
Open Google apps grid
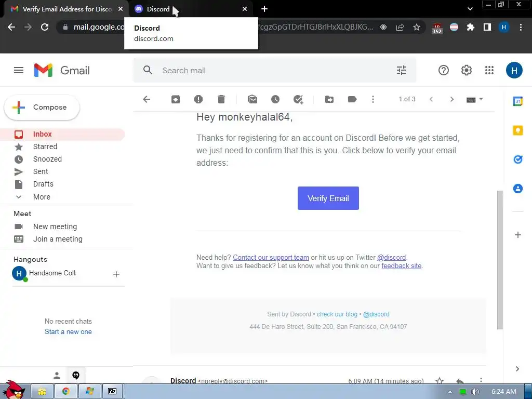click(489, 70)
